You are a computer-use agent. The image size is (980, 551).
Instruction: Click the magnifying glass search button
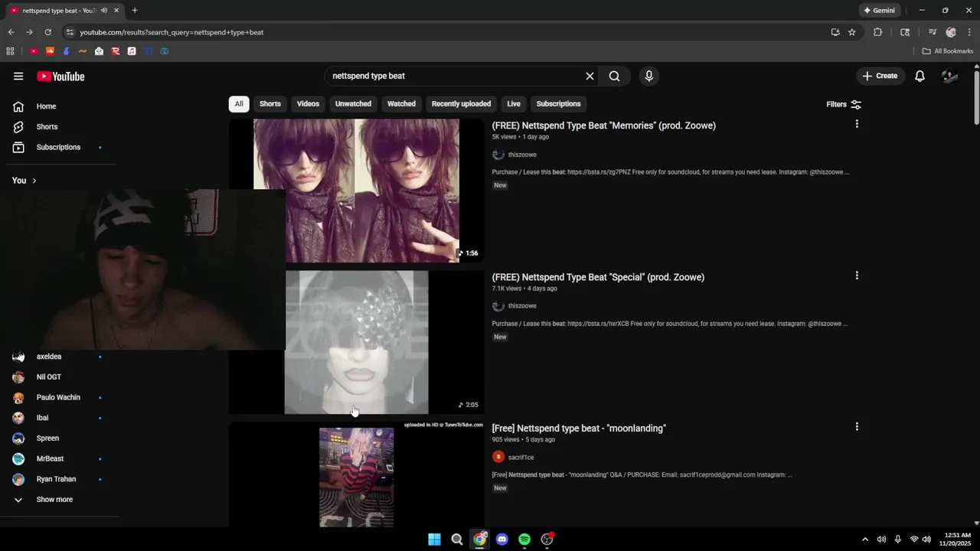pos(614,76)
